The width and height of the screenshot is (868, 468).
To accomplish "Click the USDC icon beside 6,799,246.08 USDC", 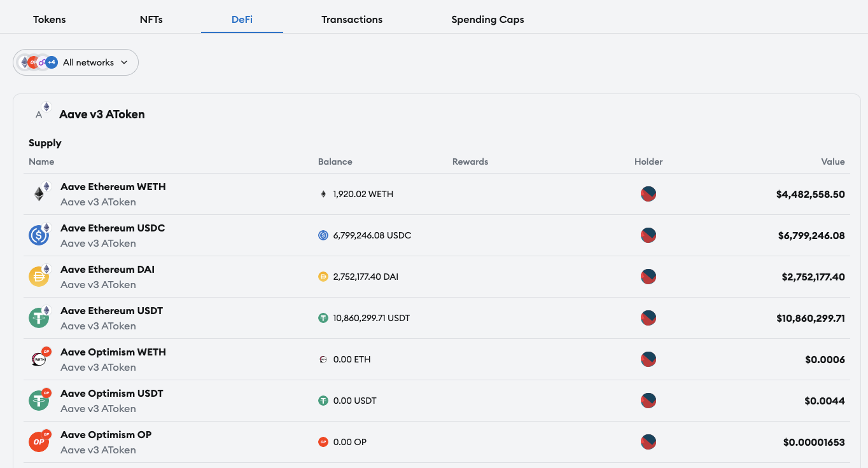I will click(x=323, y=235).
